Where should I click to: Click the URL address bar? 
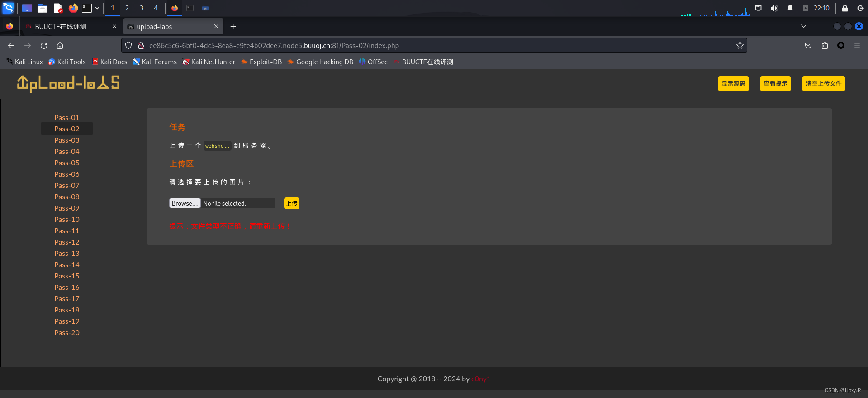tap(434, 45)
